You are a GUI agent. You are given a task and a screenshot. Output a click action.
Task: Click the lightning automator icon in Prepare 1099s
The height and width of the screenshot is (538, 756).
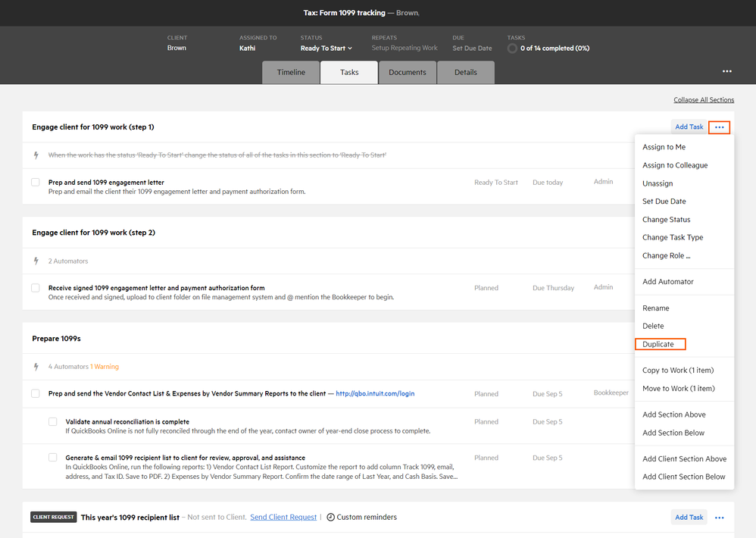tap(36, 367)
